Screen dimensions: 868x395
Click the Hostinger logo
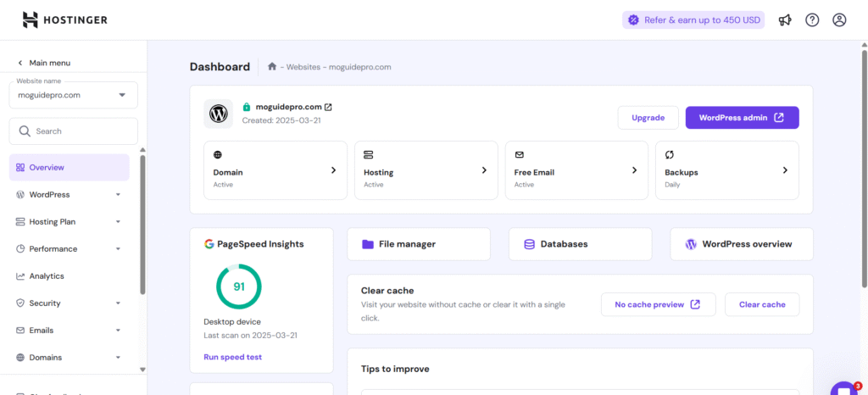(64, 19)
